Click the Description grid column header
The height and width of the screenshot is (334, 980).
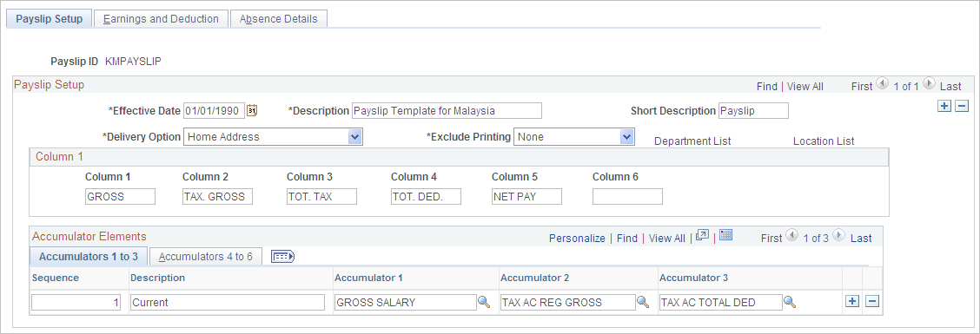coord(158,278)
